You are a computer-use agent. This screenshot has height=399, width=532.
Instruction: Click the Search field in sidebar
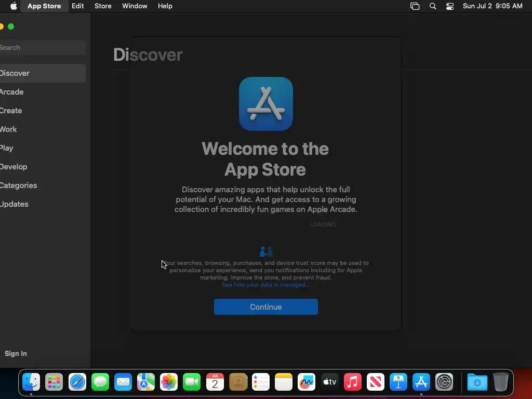tap(42, 47)
